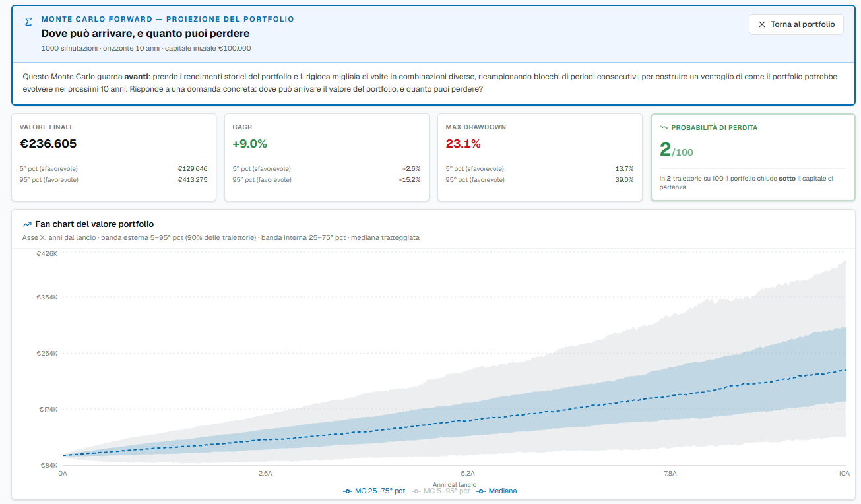Click the 2/100 probability of loss figure
The image size is (861, 504).
pyautogui.click(x=676, y=150)
